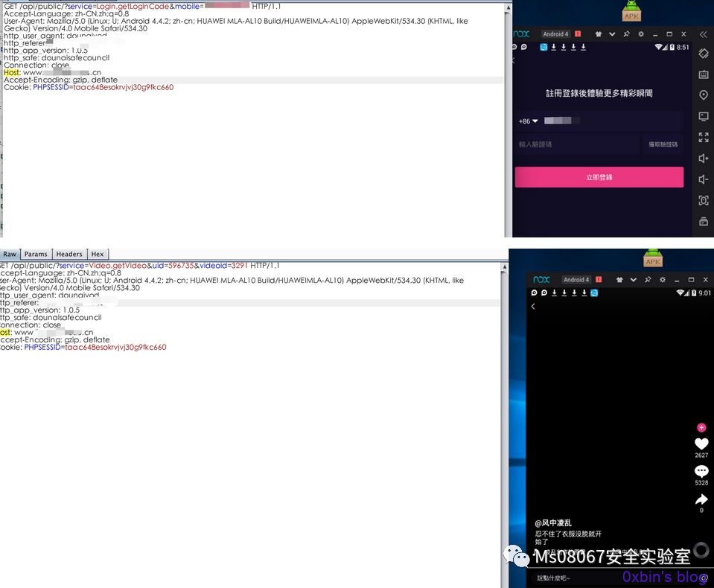The image size is (714, 588).
Task: Click upper request pane scrollbar up arrow
Action: 509,7
